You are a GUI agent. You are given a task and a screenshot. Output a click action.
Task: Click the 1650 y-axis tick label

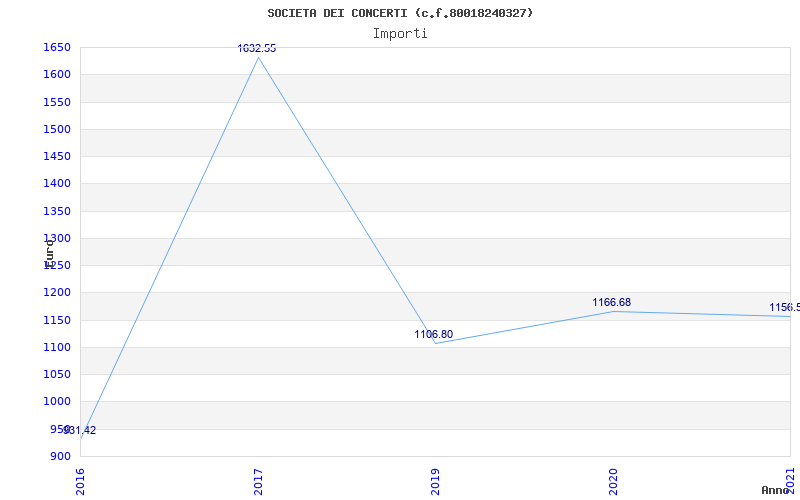click(57, 47)
